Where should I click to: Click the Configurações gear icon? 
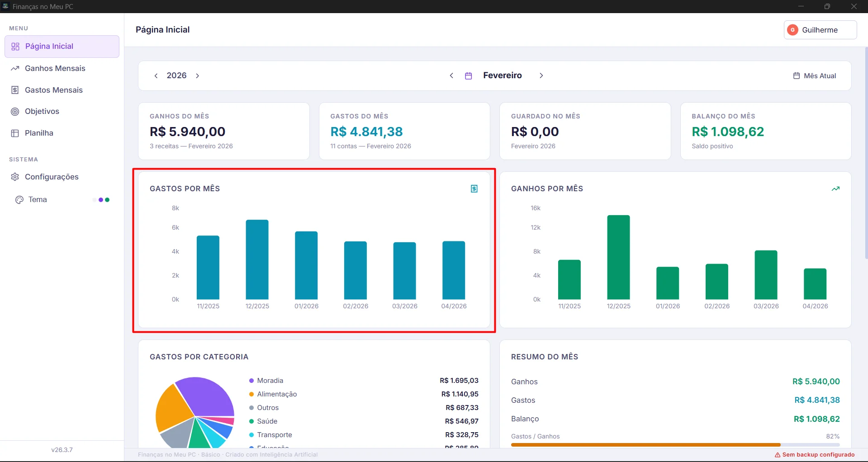(15, 177)
